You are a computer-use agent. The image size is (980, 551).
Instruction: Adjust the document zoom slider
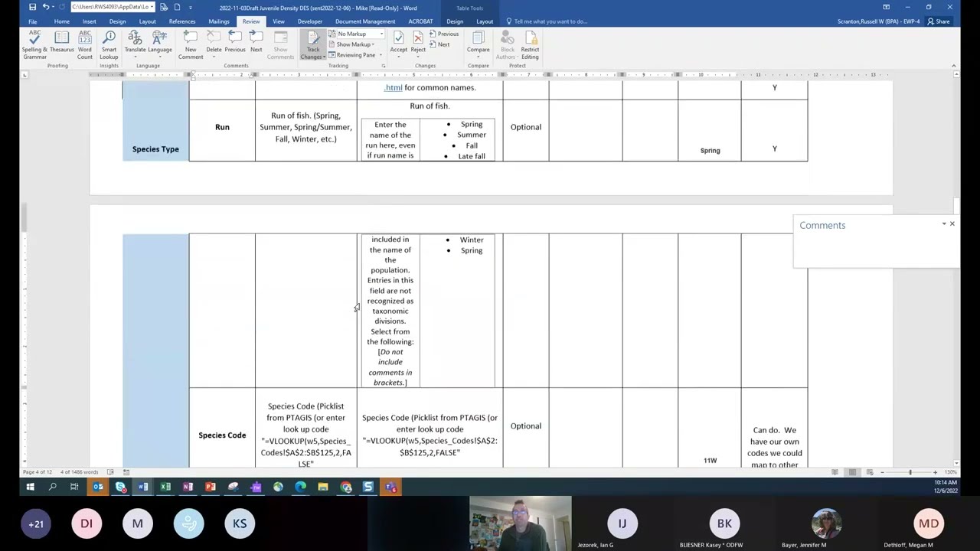tap(910, 472)
